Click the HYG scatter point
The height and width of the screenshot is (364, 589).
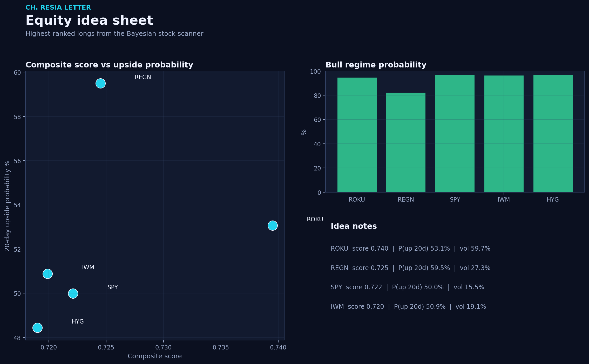point(37,328)
